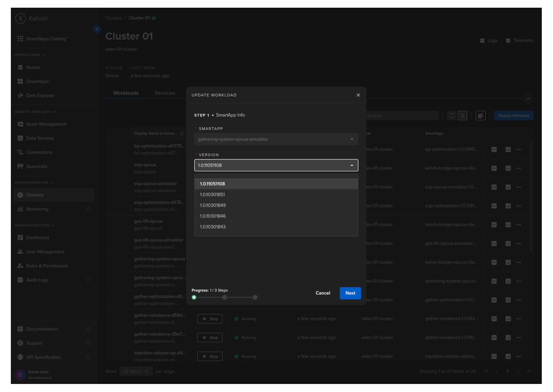The height and width of the screenshot is (392, 553).
Task: Open the SmartApps Catalog grid icon
Action: 20,39
